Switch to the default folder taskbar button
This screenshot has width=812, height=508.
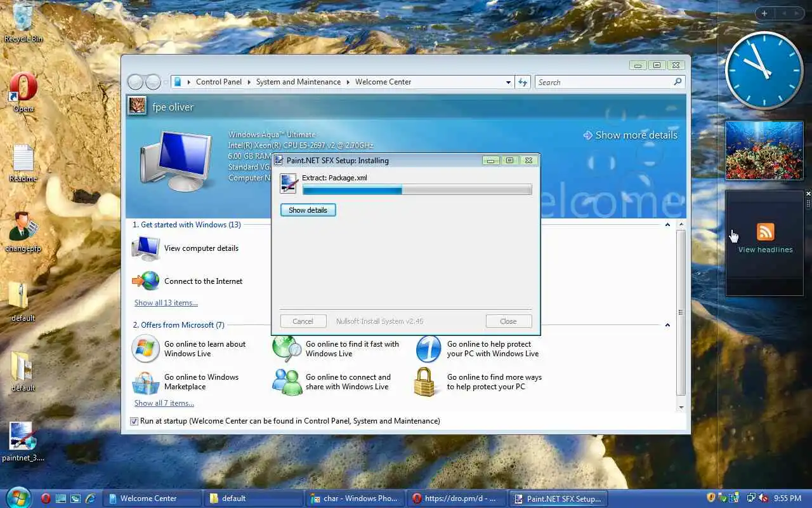[254, 498]
